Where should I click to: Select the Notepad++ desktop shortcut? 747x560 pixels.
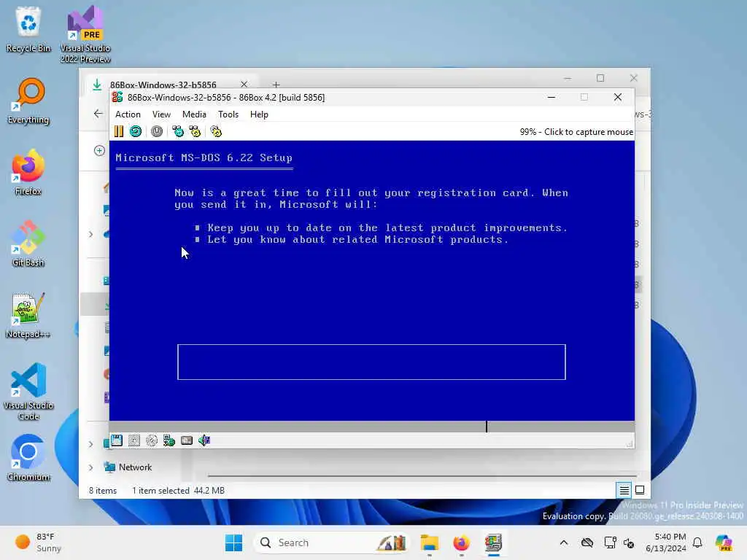click(x=28, y=315)
